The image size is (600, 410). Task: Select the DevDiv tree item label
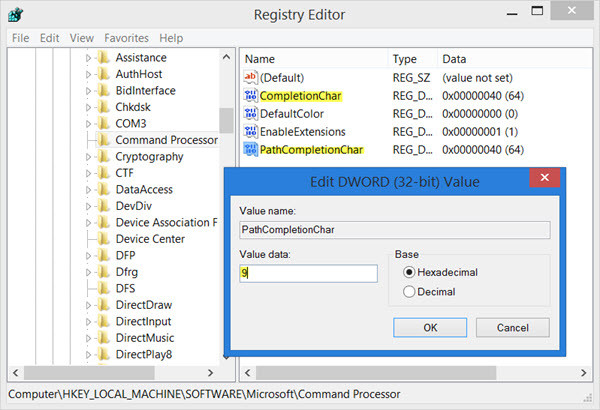tap(134, 206)
